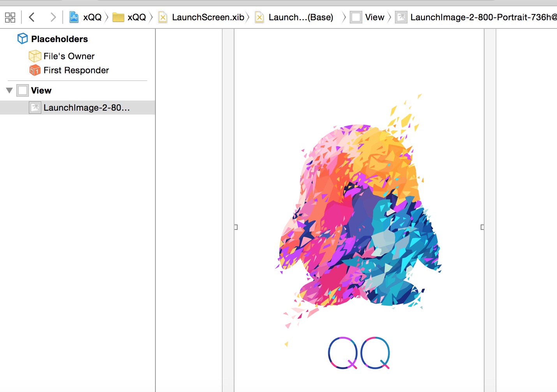Select the LaunchImage-2-80… outline row
Viewport: 557px width, 392px height.
coord(78,108)
